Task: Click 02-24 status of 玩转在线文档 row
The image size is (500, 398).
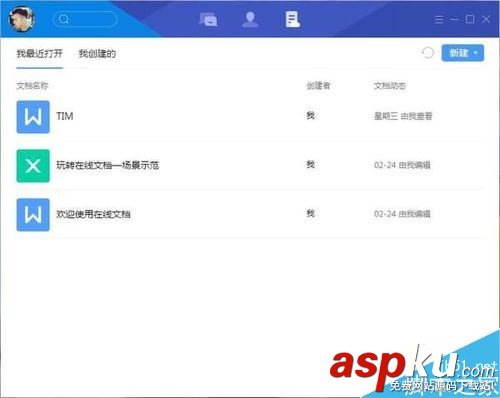Action: [402, 165]
